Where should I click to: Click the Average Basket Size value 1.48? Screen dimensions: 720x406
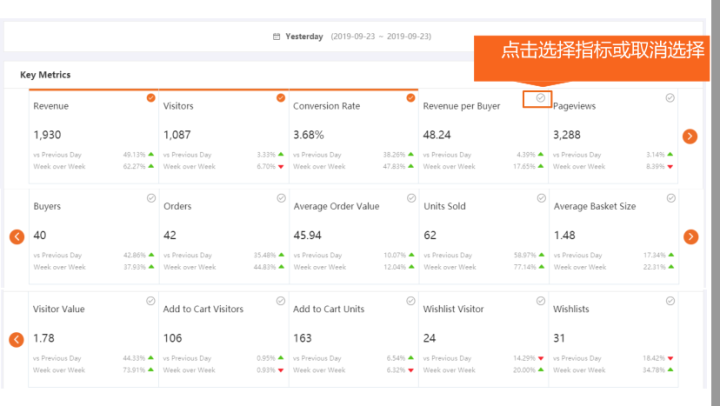[565, 235]
